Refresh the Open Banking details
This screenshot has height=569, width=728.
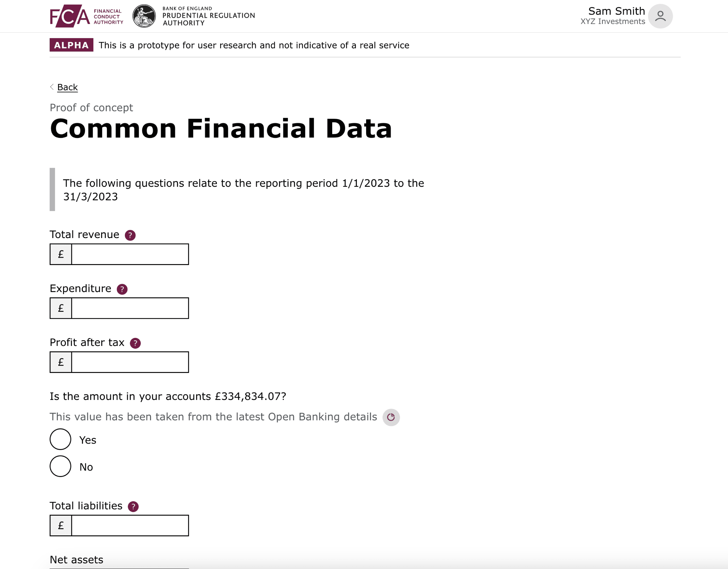click(x=391, y=417)
